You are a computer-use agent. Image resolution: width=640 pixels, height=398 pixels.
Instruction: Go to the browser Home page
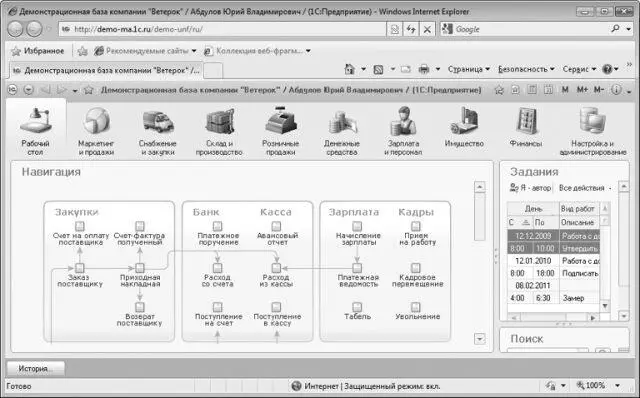coord(349,69)
